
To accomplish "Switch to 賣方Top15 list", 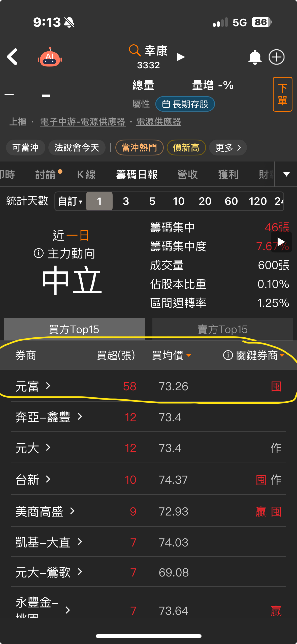I will tap(223, 329).
